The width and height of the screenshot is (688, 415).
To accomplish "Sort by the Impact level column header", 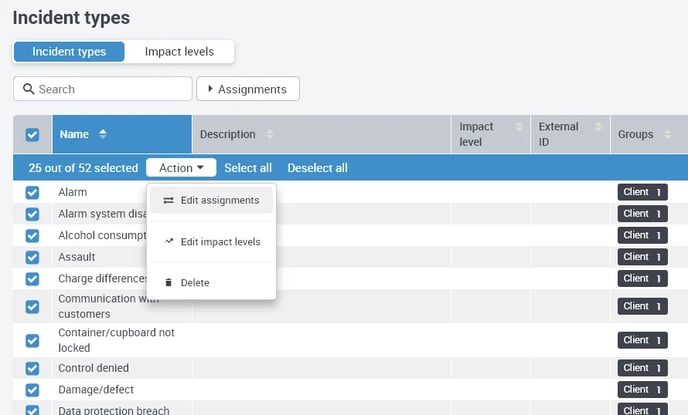I will tap(491, 134).
